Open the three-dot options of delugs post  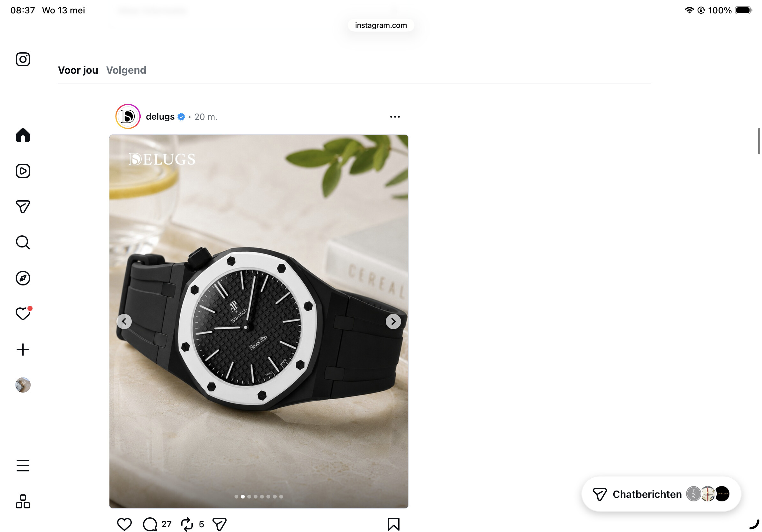coord(395,117)
